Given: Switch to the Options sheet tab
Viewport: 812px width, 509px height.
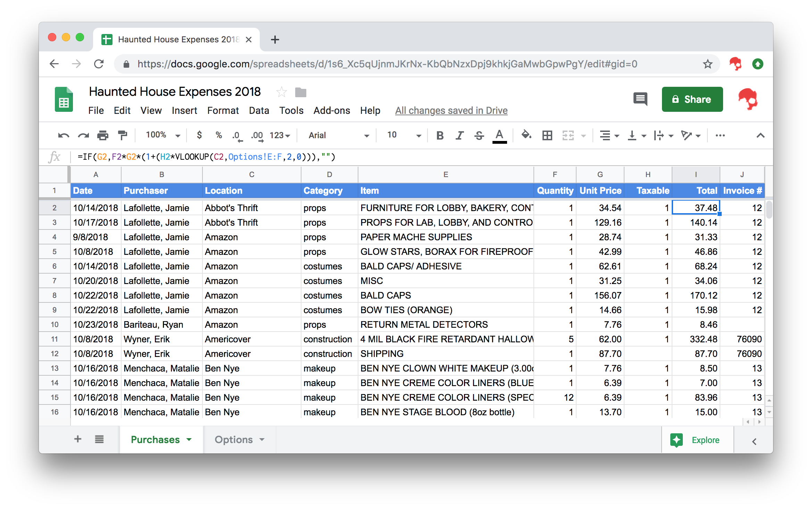Looking at the screenshot, I should click(233, 440).
